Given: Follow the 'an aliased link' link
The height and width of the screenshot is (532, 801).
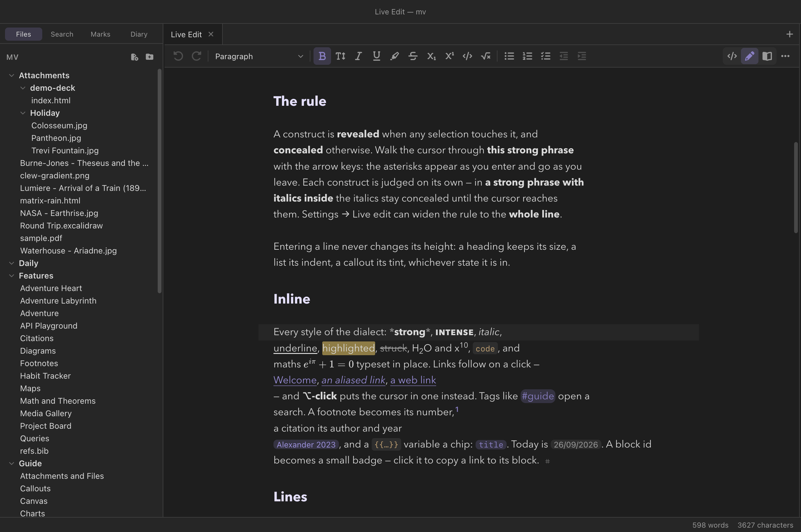Looking at the screenshot, I should [353, 380].
